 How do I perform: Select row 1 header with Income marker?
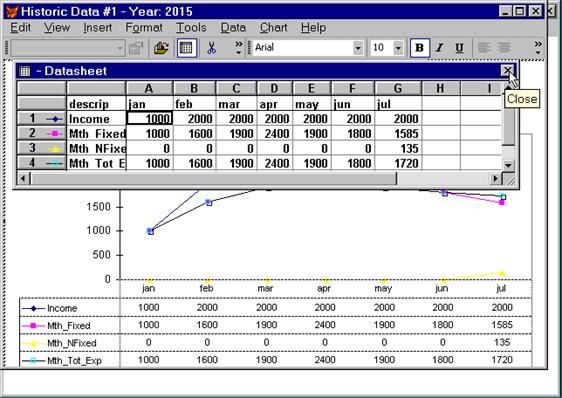[42, 118]
